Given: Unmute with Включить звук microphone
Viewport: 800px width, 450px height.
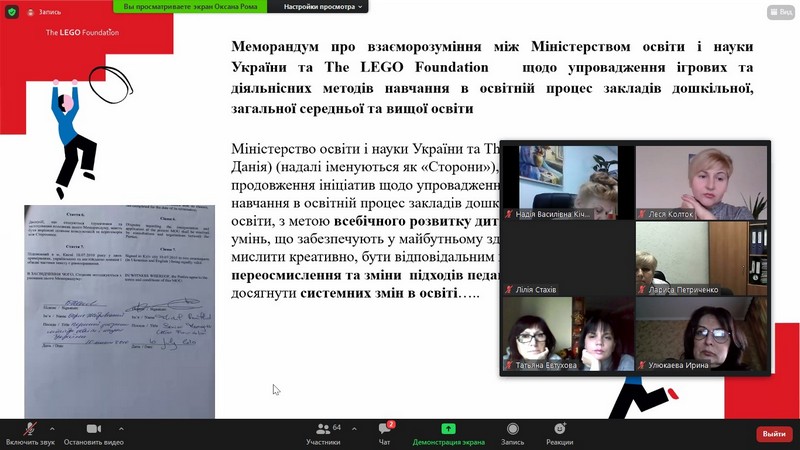Looking at the screenshot, I should pyautogui.click(x=30, y=434).
